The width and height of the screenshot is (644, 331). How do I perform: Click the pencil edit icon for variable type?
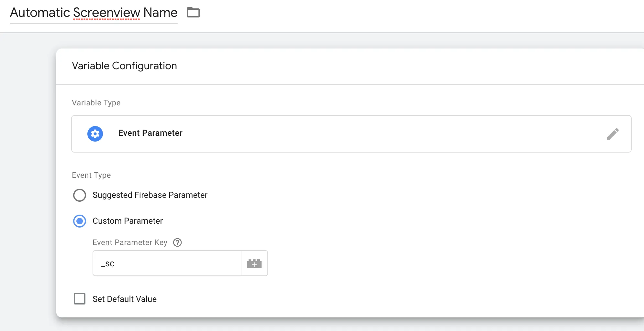coord(613,134)
